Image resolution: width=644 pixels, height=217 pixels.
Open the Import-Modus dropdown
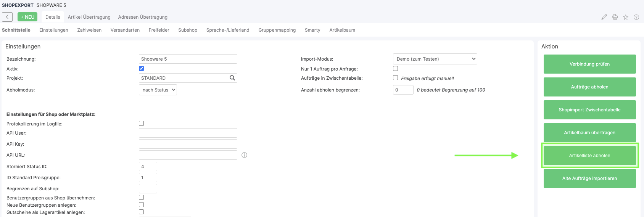[435, 59]
